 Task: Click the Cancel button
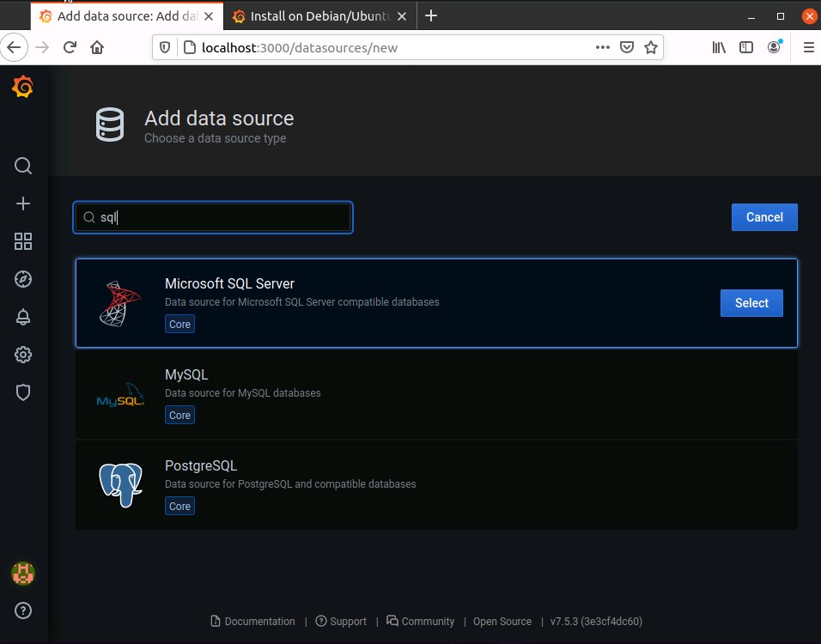pos(764,217)
